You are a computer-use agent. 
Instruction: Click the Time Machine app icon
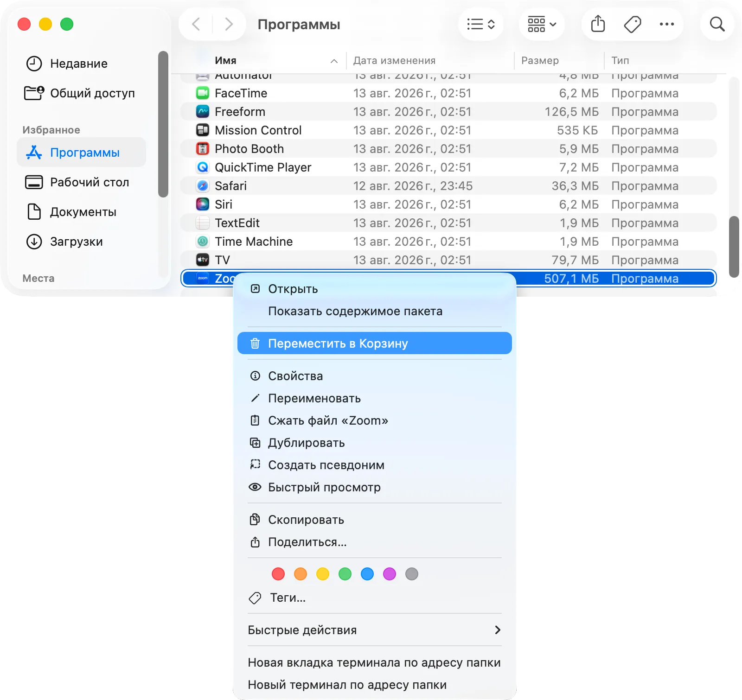[x=203, y=242]
